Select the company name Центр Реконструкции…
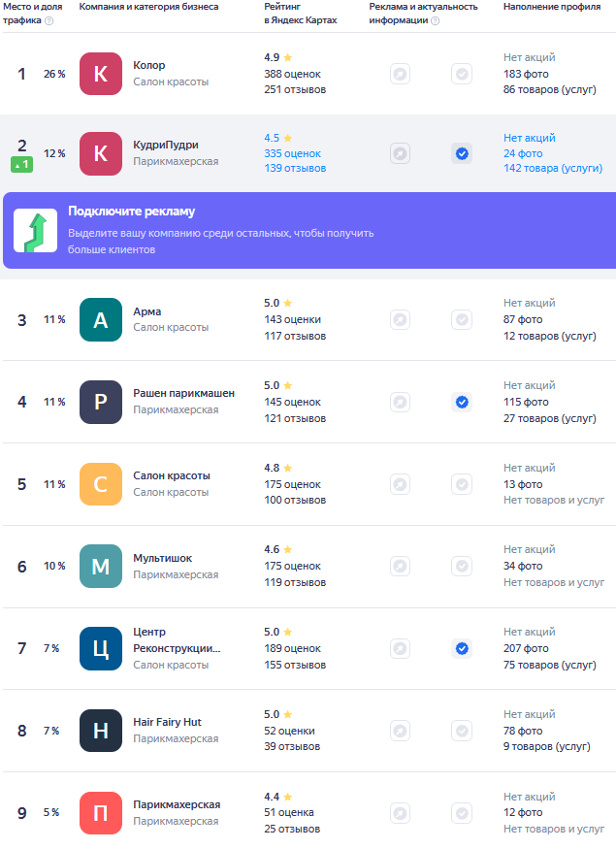616x849 pixels. coord(177,640)
